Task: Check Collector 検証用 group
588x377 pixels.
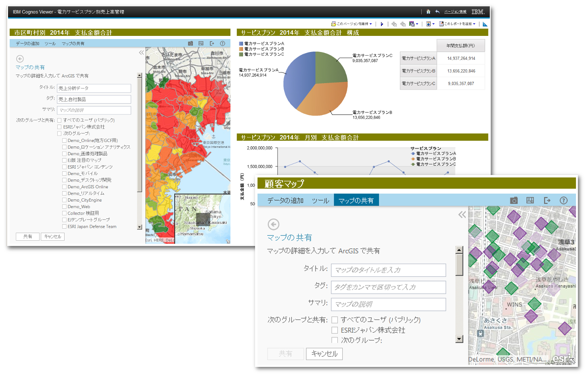Action: [64, 213]
